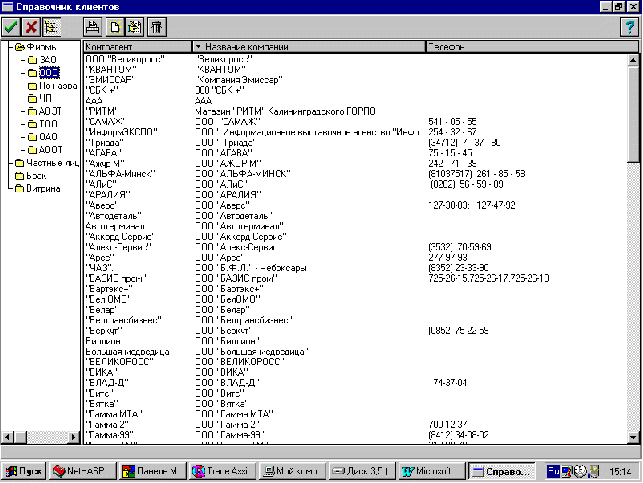This screenshot has height=483, width=643.
Task: Select "ЭМИССАР" in the Контрагент column
Action: coord(109,80)
